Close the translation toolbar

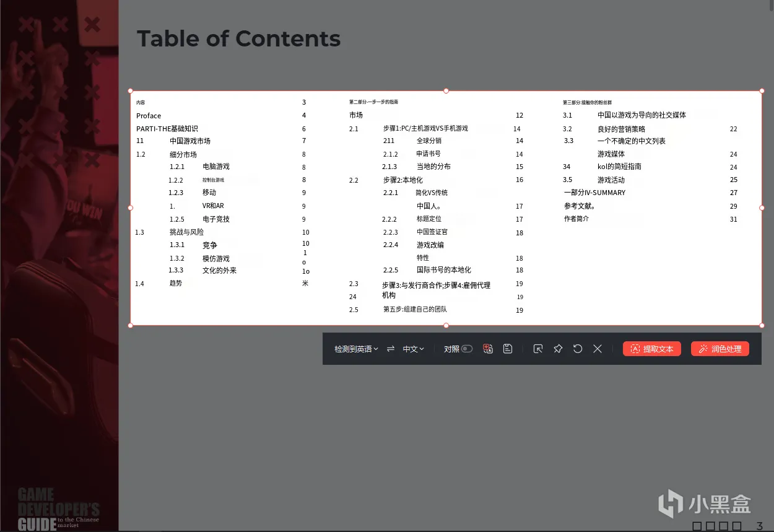(x=598, y=349)
